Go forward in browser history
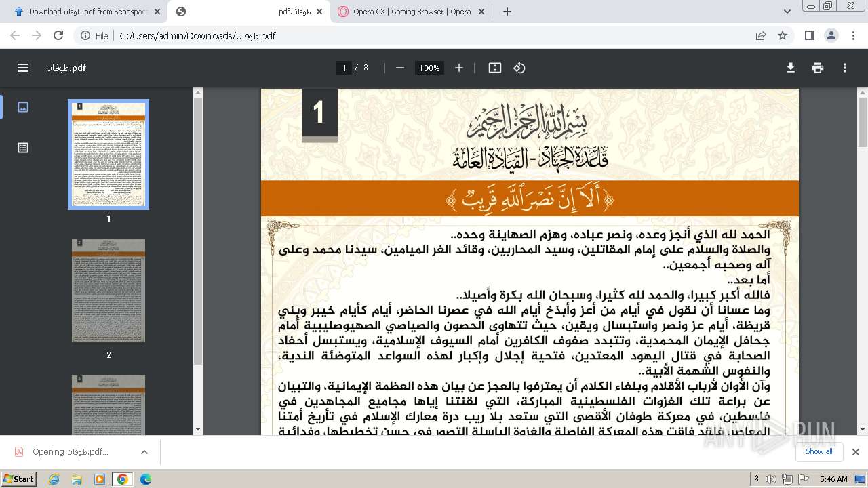 (37, 35)
